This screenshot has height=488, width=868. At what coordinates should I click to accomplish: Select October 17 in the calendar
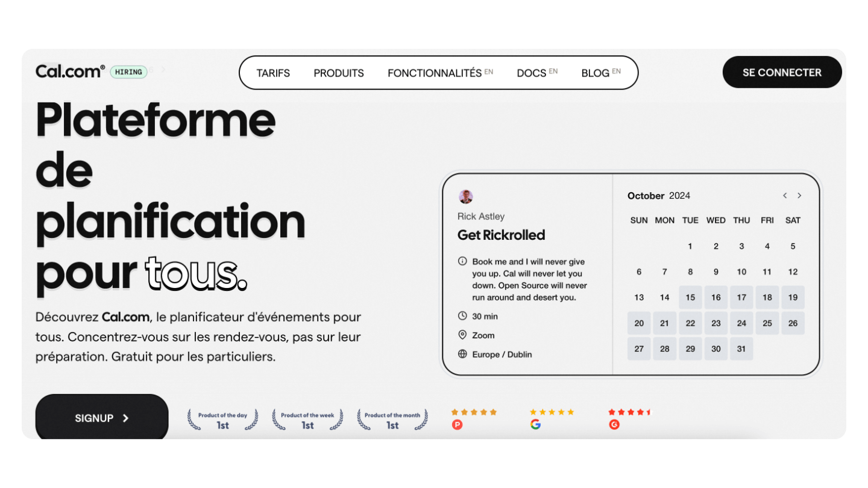point(741,297)
